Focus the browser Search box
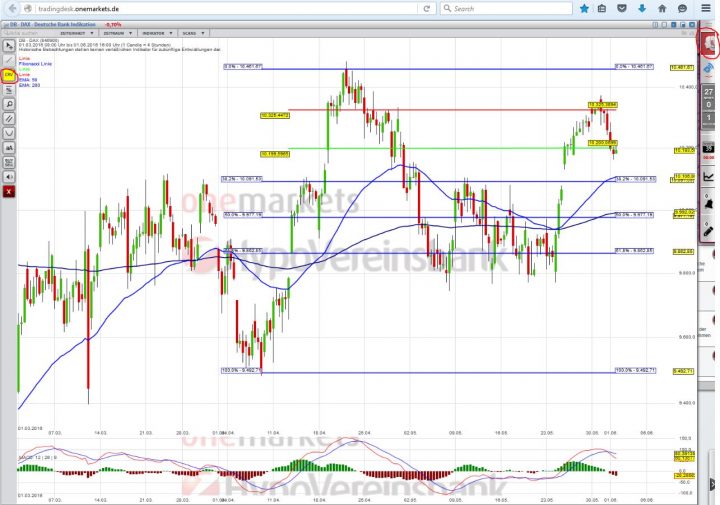This screenshot has height=505, width=720. (506, 8)
